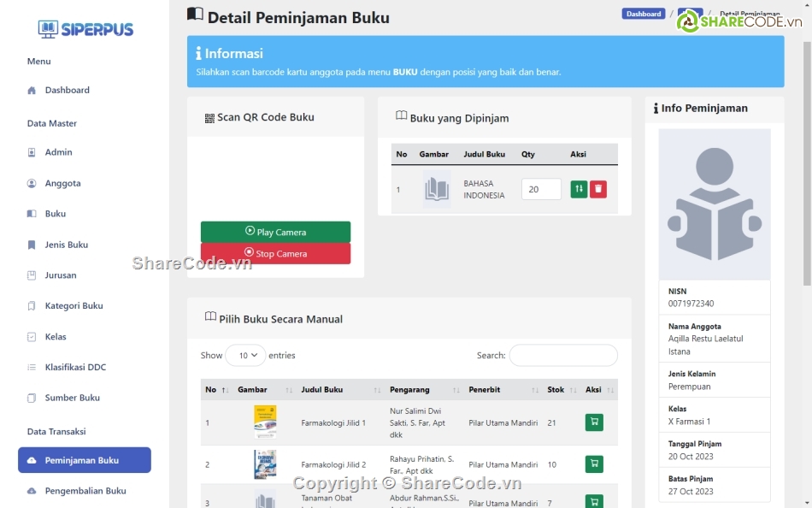
Task: Select the Admin user icon in sidebar
Action: 31,152
